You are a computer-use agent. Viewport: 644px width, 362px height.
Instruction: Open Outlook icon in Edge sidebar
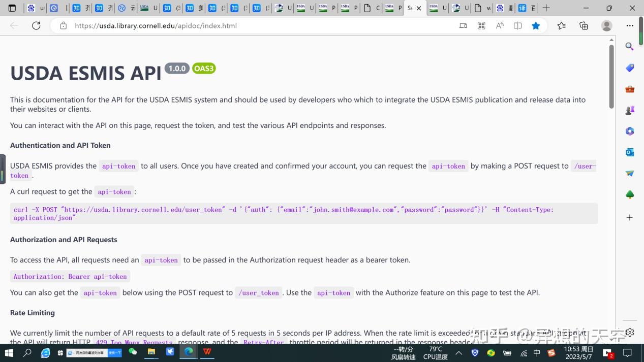tap(630, 152)
